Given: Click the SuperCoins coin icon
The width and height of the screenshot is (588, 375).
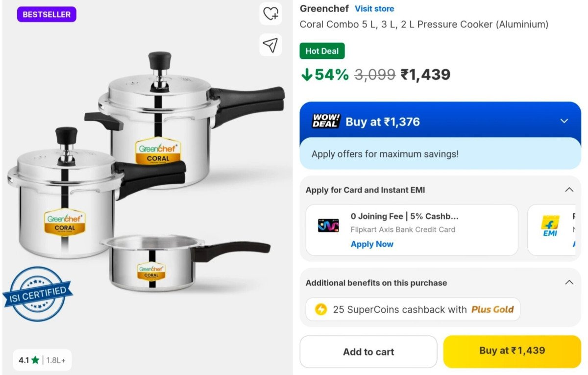Looking at the screenshot, I should (x=321, y=309).
